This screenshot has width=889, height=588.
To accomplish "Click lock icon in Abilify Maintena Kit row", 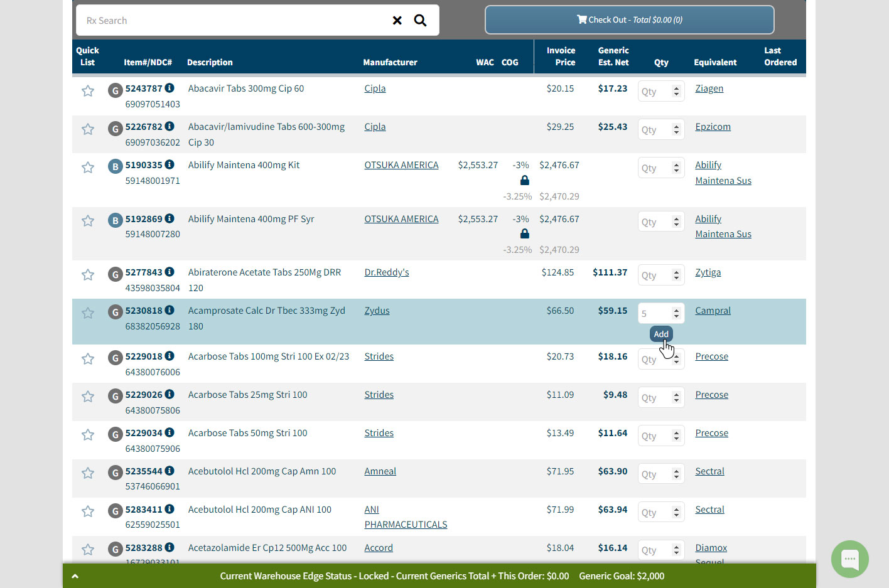I will tap(525, 181).
